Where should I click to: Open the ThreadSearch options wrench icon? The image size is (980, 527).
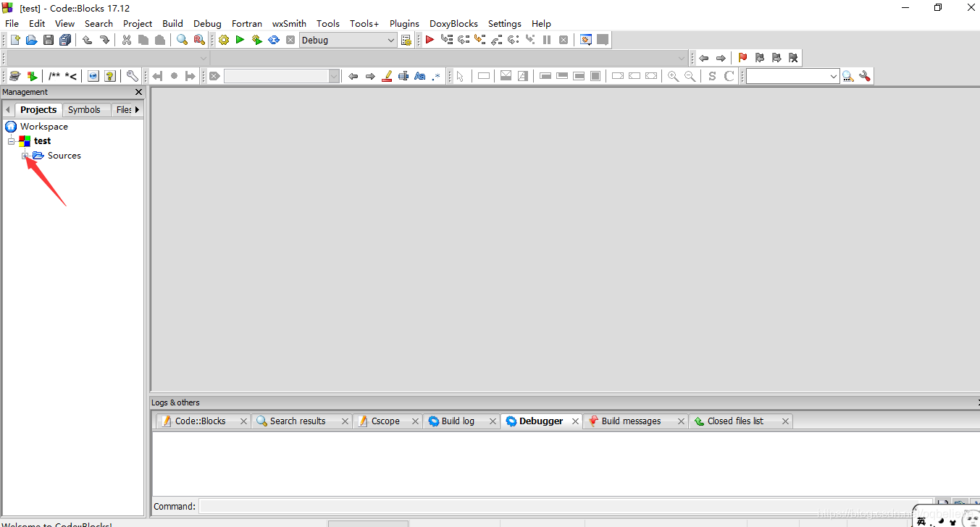coord(864,76)
